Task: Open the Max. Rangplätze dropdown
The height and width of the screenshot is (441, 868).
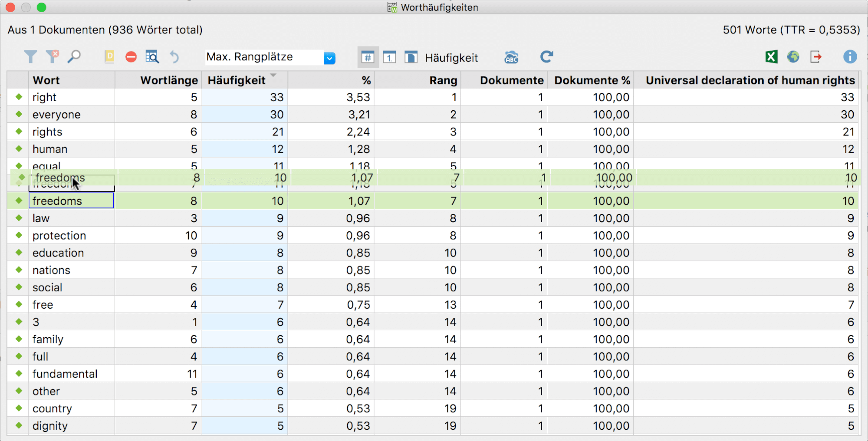Action: pyautogui.click(x=329, y=58)
